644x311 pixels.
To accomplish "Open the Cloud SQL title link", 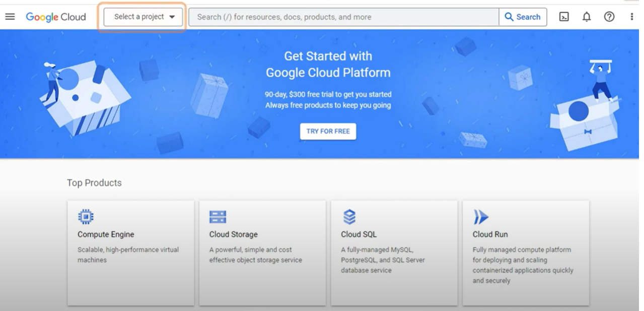I will pyautogui.click(x=359, y=234).
